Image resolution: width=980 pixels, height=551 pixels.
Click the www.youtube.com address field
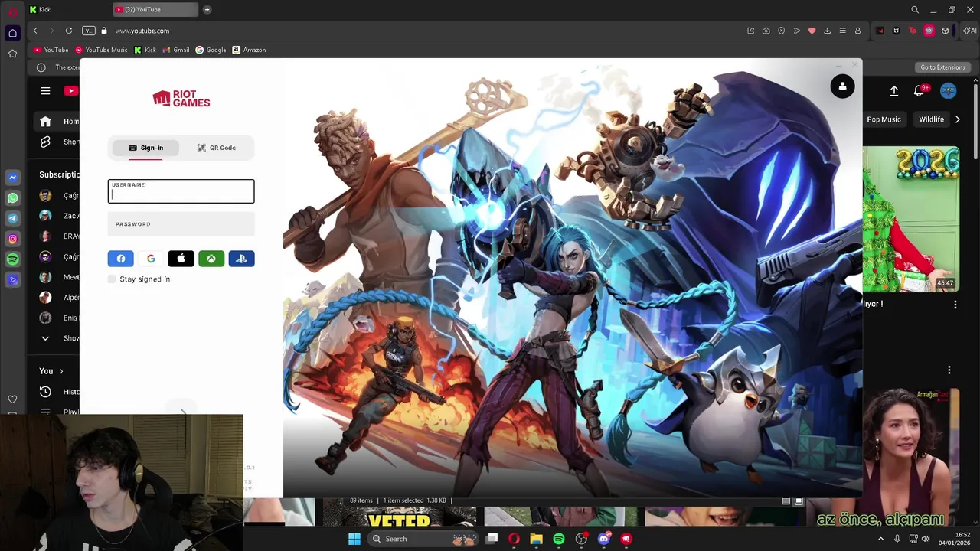click(x=142, y=31)
